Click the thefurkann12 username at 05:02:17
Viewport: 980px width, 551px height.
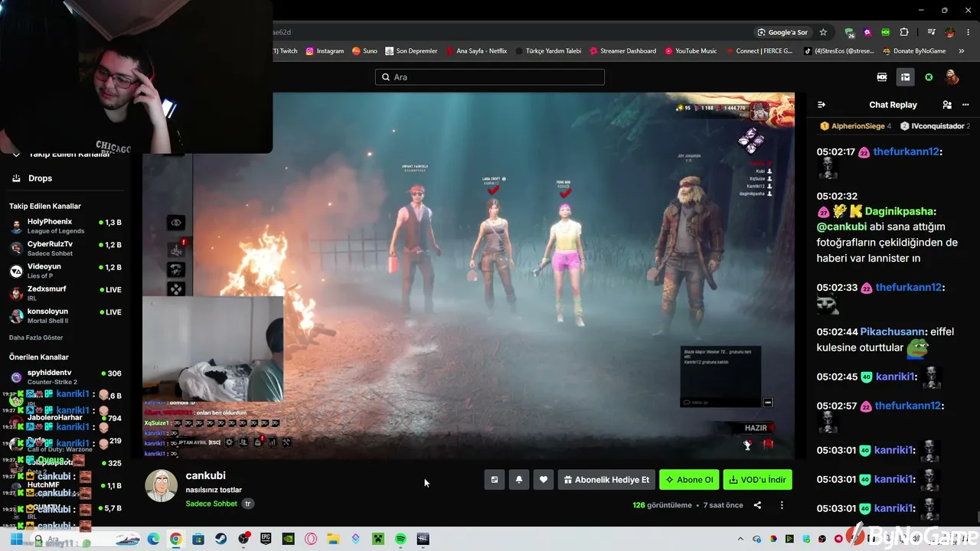click(x=906, y=152)
